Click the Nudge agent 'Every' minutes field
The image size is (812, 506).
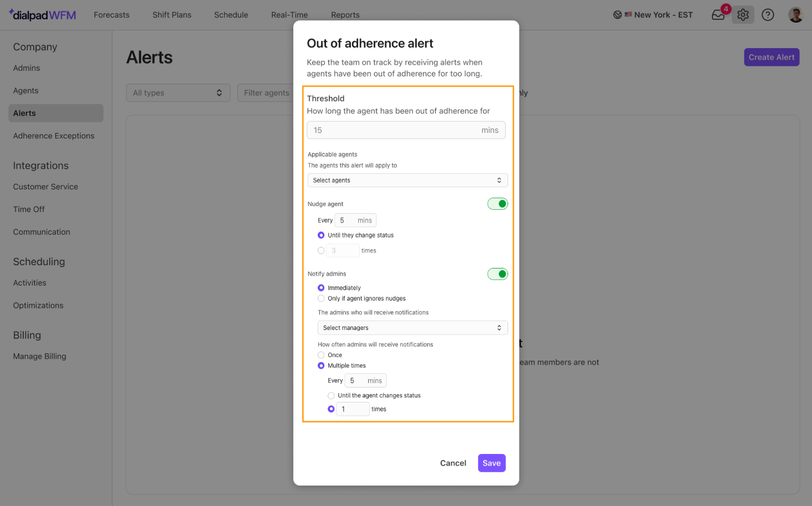coord(355,220)
